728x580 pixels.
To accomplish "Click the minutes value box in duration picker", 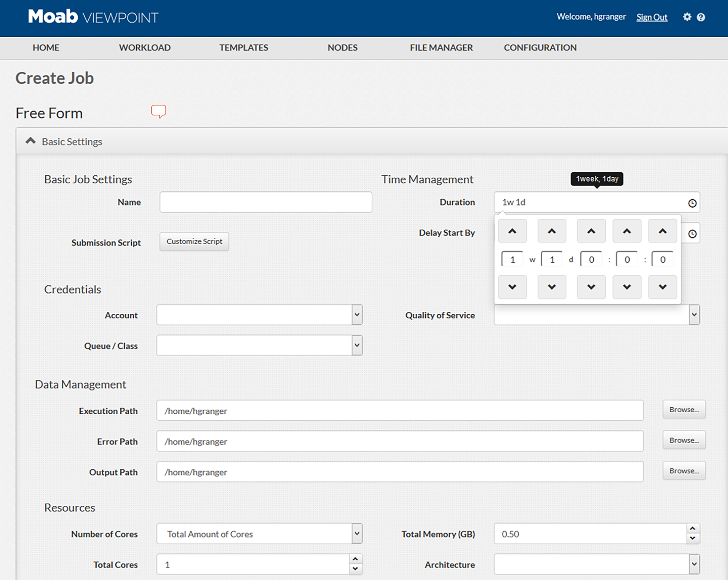I will point(627,259).
